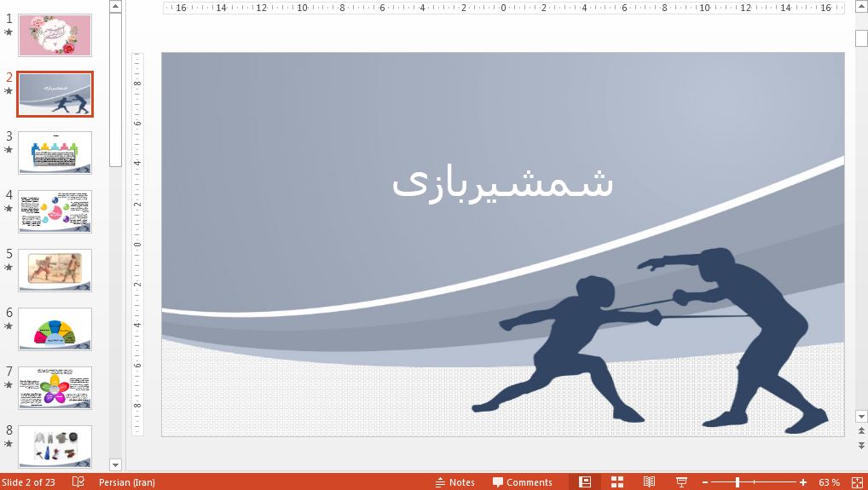Click the Persian title text on slide
Image resolution: width=868 pixels, height=490 pixels.
[502, 182]
